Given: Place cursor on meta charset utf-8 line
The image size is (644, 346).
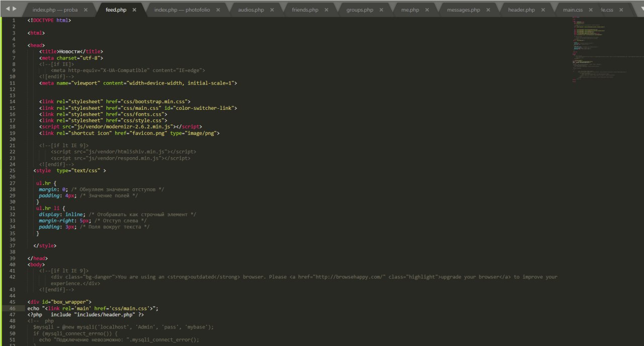Looking at the screenshot, I should 71,58.
